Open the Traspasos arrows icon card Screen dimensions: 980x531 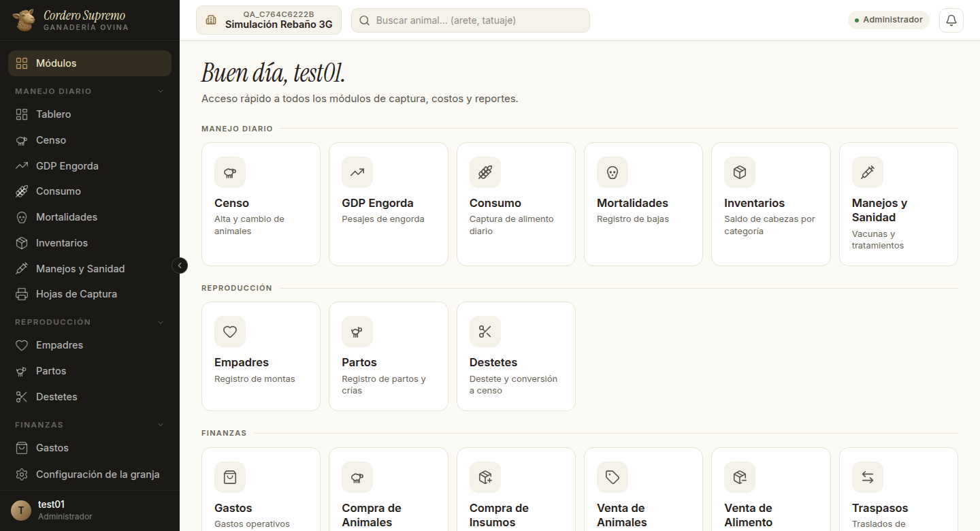pos(898,489)
